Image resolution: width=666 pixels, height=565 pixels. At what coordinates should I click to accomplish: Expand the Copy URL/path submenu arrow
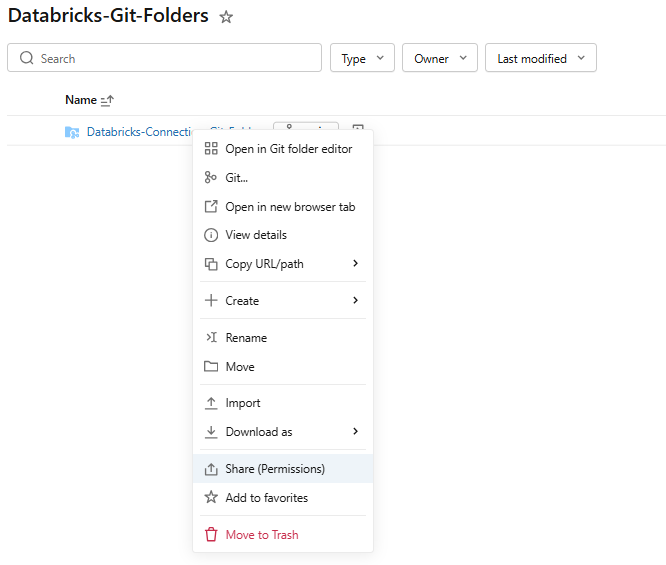356,263
